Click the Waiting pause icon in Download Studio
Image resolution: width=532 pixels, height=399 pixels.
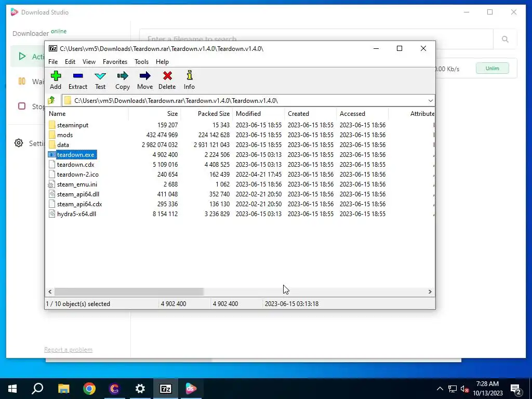point(22,81)
